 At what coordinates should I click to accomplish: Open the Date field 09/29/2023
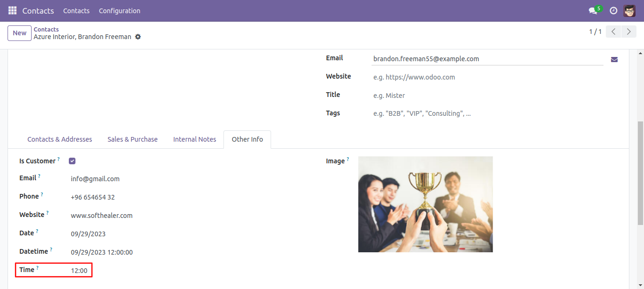point(88,234)
